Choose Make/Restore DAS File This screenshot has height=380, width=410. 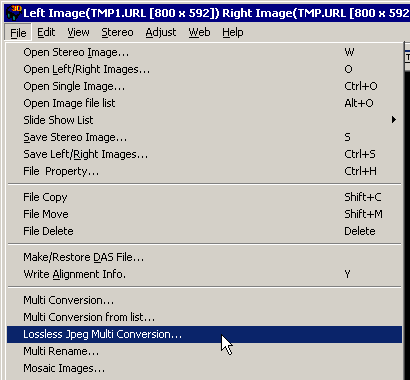204,257
